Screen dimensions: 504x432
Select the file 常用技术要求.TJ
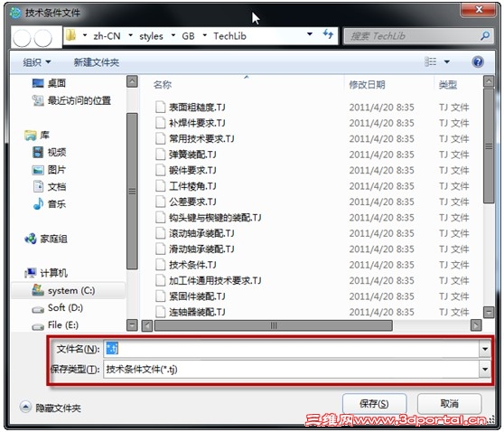[x=195, y=138]
